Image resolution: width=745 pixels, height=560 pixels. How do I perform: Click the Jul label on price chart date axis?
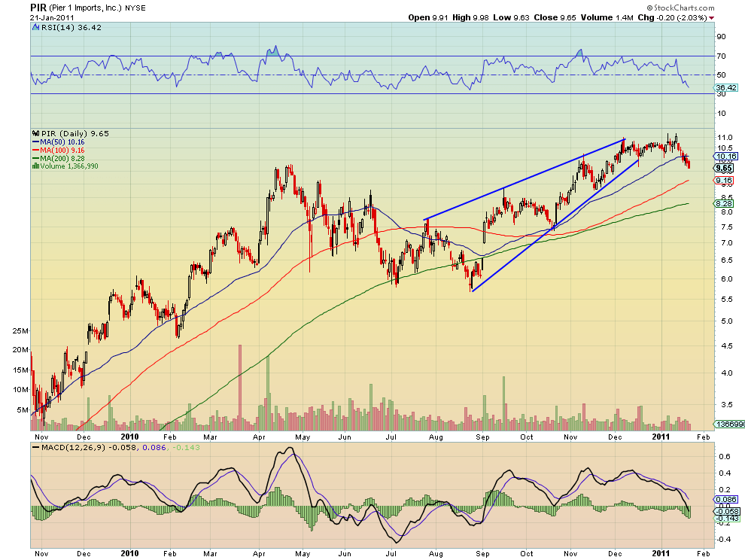(391, 437)
